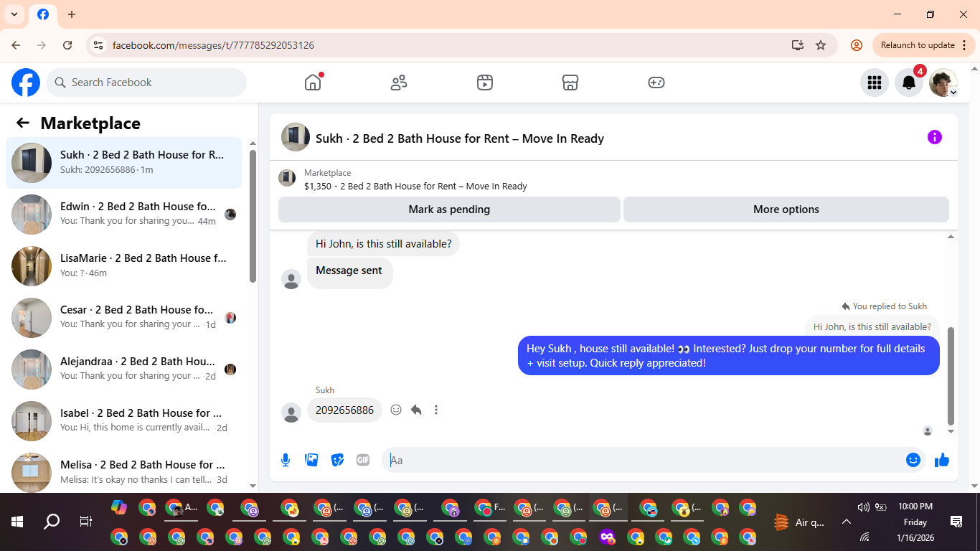Open the Friends icon in top navigation

coord(399,83)
